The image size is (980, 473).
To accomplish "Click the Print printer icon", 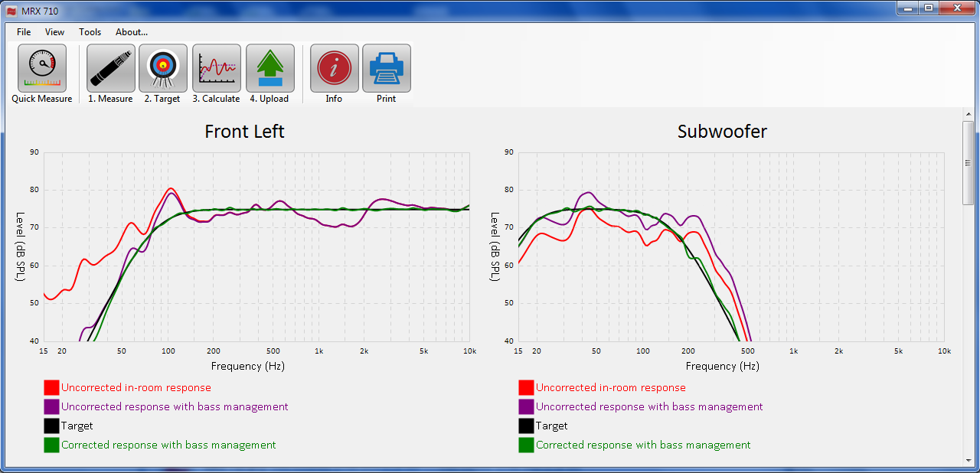I will [x=387, y=69].
